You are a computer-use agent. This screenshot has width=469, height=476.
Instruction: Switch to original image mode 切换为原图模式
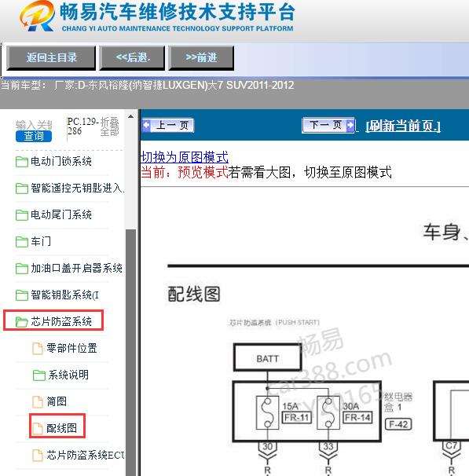(x=185, y=157)
